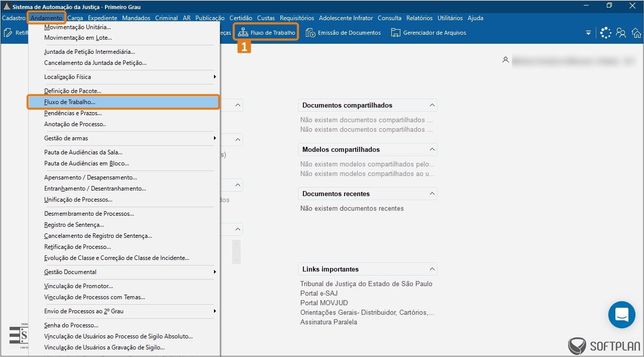Open the Adolescente Infrator menu
Viewport: 644px width, 357px height.
click(x=346, y=18)
